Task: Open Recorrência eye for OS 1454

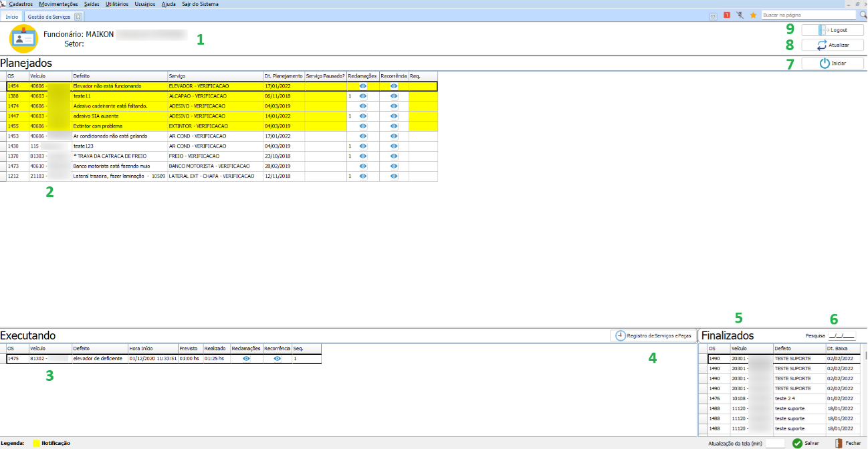Action: click(x=394, y=86)
